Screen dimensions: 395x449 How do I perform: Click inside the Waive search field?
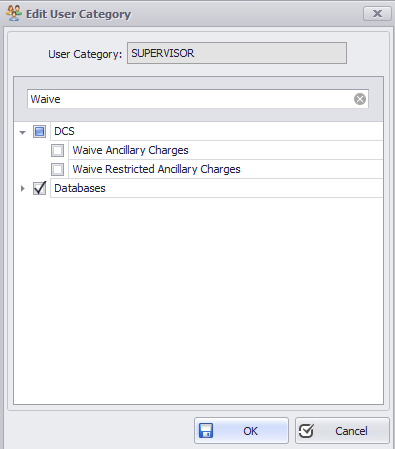pyautogui.click(x=190, y=99)
